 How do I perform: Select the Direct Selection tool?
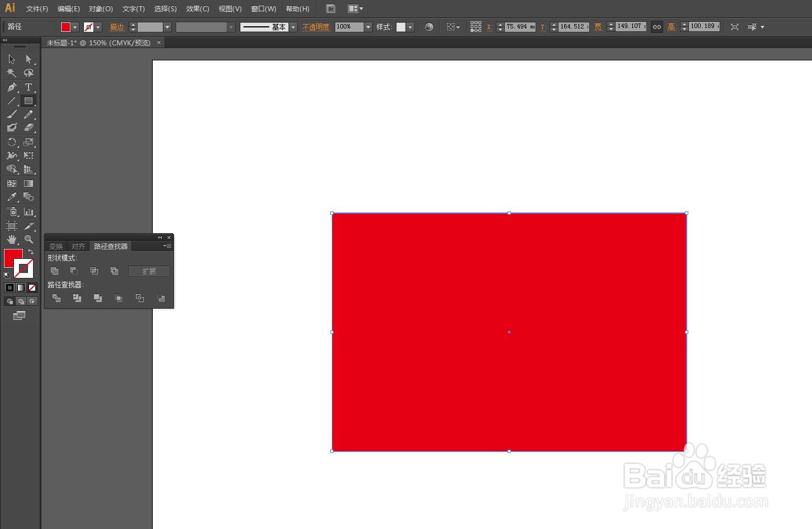coord(29,59)
